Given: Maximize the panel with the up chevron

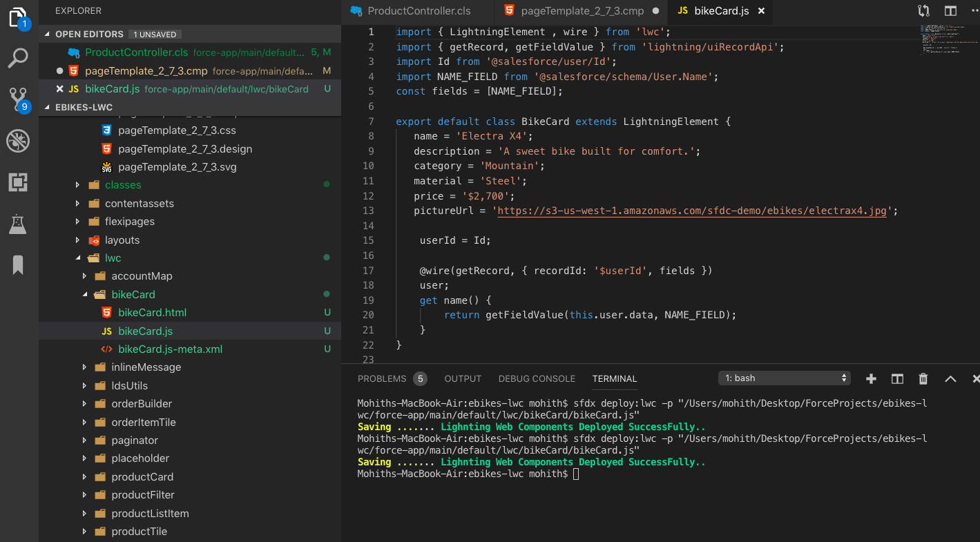Looking at the screenshot, I should tap(950, 378).
